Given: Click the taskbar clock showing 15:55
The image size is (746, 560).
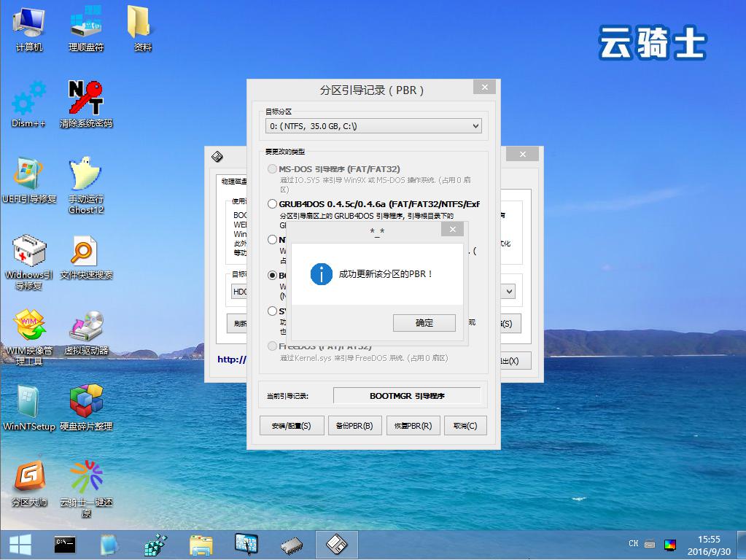Looking at the screenshot, I should pos(708,543).
